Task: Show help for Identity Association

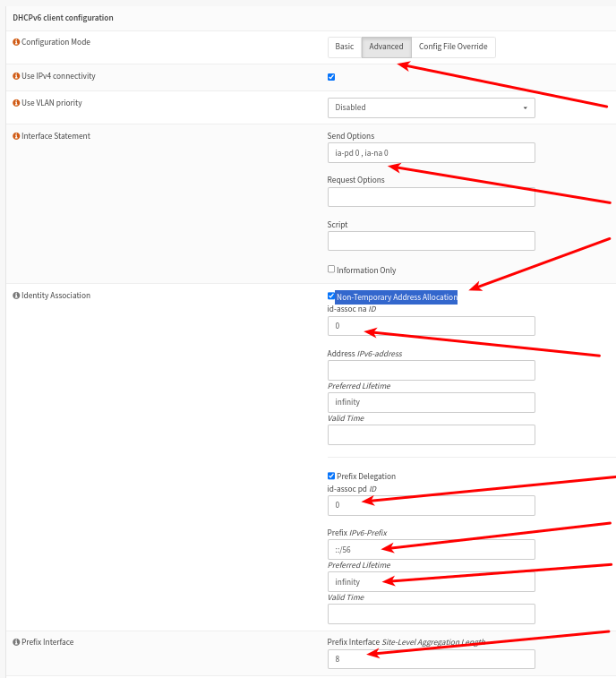Action: point(16,296)
